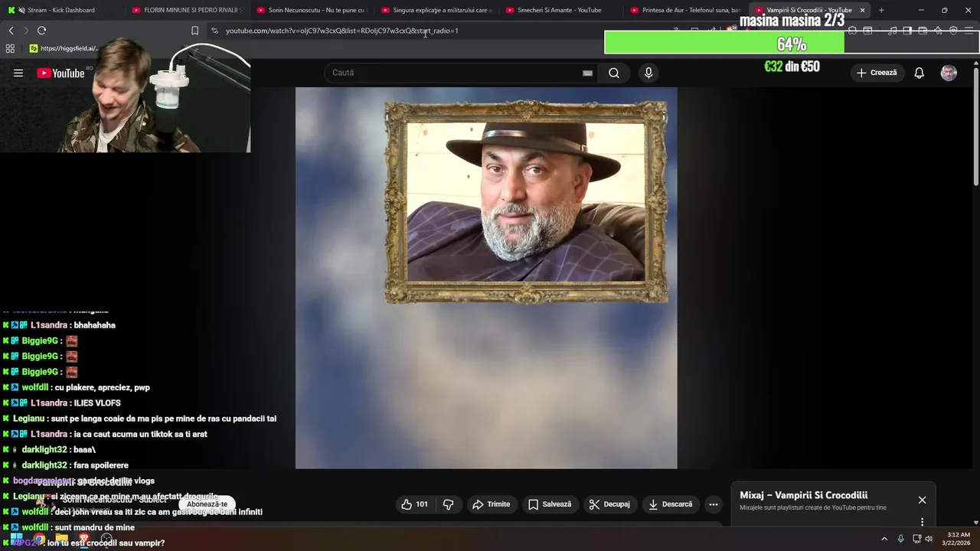Open the Mixaj panel three-dot options
Viewport: 980px width, 551px height.
tap(922, 522)
